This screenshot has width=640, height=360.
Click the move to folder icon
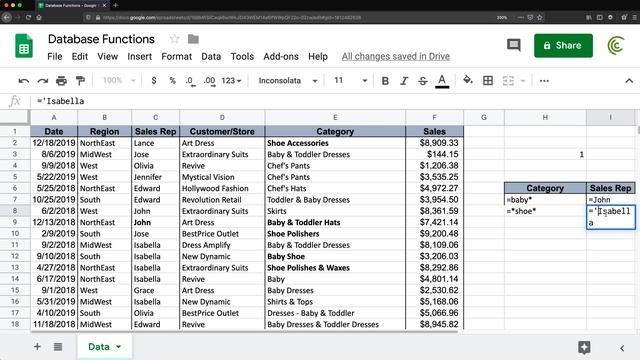point(193,39)
